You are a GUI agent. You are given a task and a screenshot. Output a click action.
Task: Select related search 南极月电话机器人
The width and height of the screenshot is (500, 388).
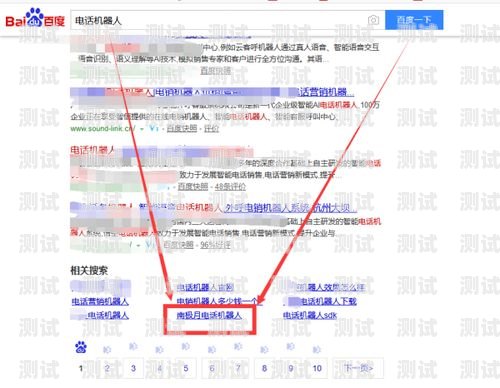(x=209, y=315)
